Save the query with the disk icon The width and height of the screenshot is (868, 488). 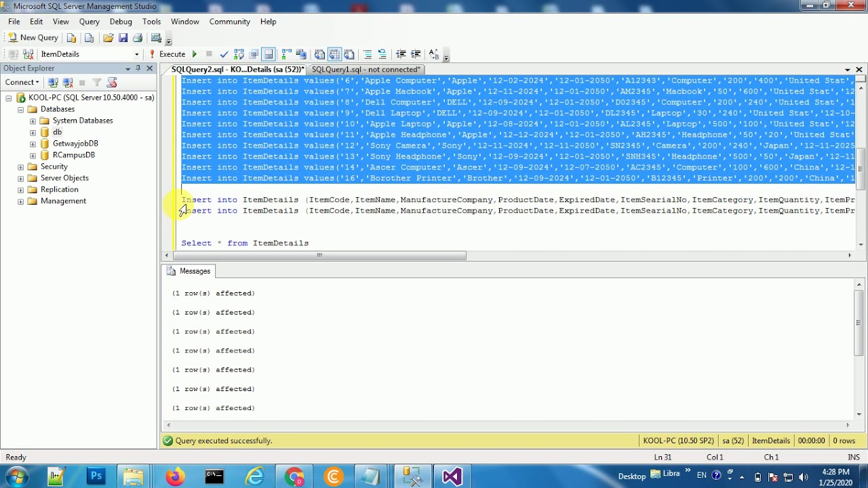tap(123, 38)
